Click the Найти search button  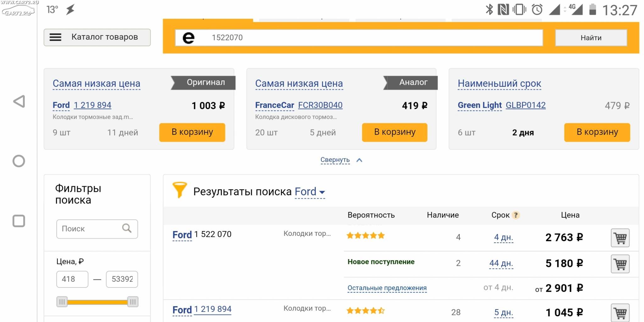click(x=591, y=38)
